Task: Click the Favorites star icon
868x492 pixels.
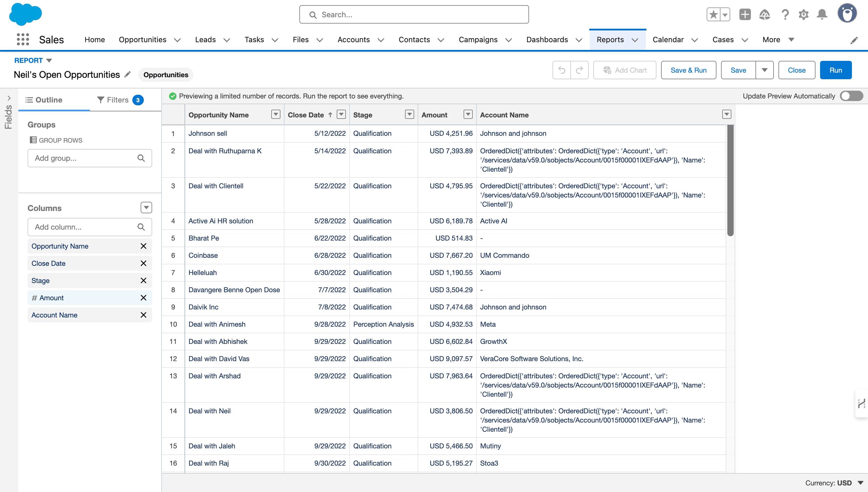Action: point(713,15)
